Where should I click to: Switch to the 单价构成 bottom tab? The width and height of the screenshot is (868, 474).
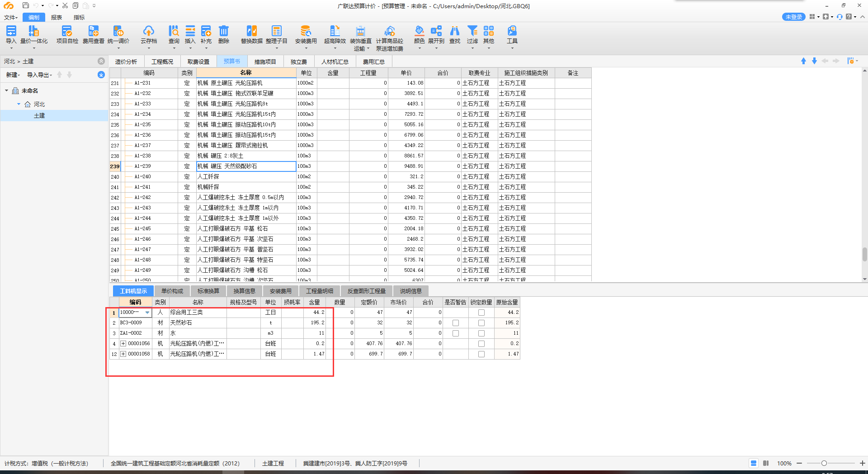[x=172, y=291]
